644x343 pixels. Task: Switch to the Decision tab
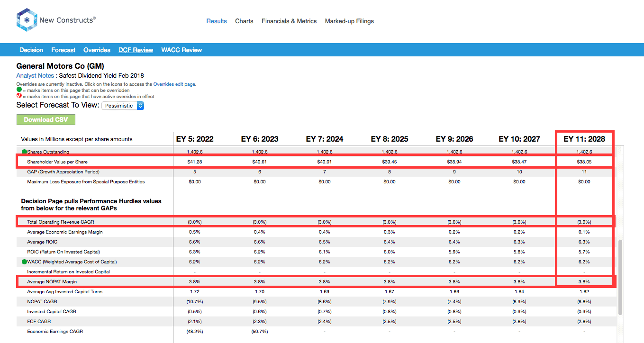31,50
